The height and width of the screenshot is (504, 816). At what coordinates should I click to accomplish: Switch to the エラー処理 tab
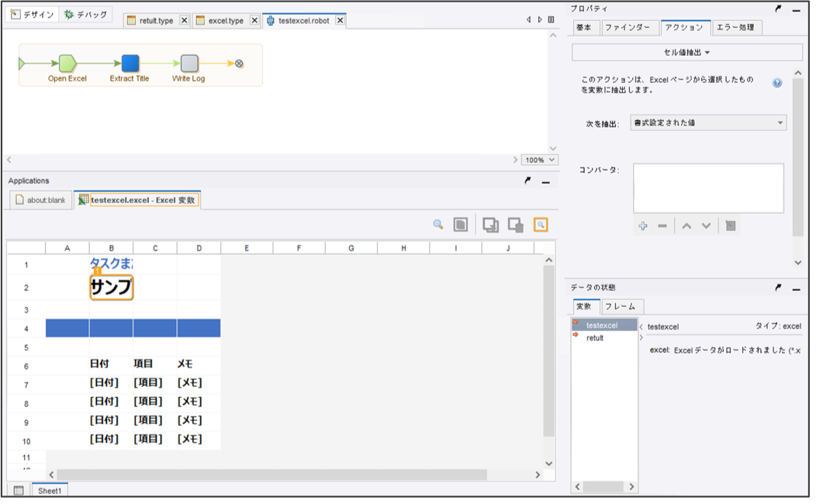point(737,27)
